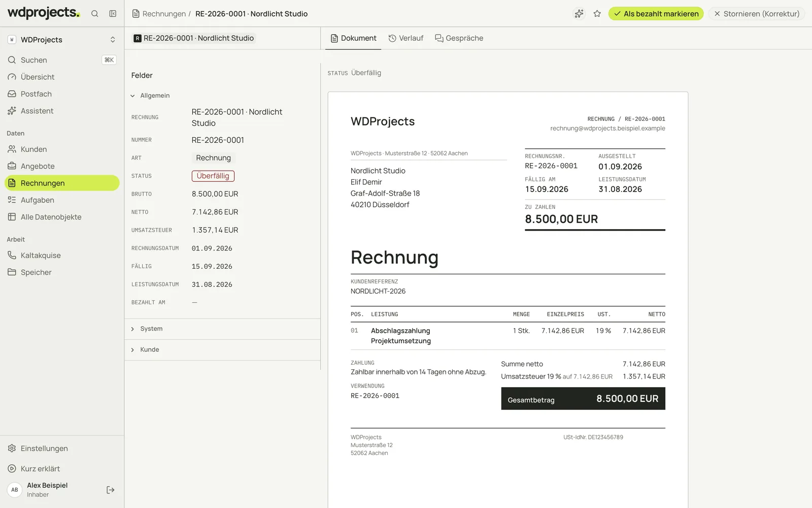Collapse the Allgemein section
Image resolution: width=812 pixels, height=508 pixels.
click(x=150, y=96)
